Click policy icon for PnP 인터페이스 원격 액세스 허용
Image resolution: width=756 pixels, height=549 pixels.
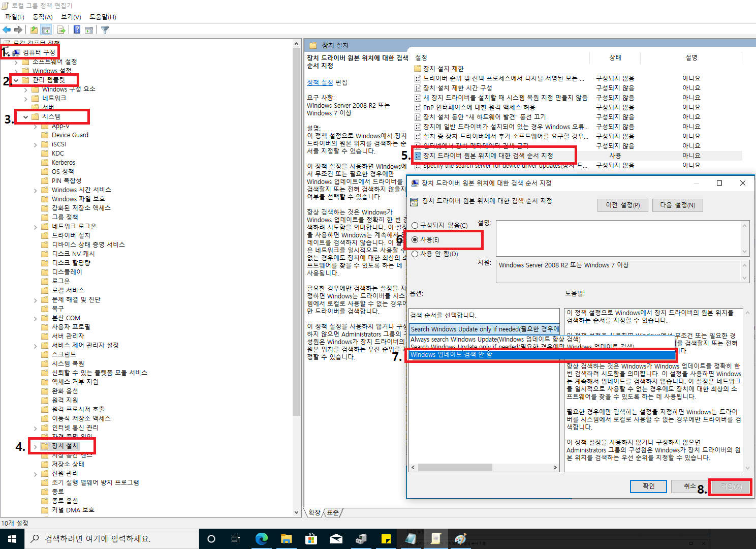418,107
